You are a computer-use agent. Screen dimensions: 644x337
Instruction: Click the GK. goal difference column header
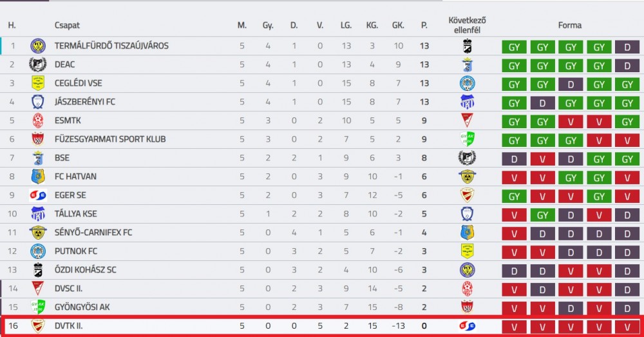point(398,26)
